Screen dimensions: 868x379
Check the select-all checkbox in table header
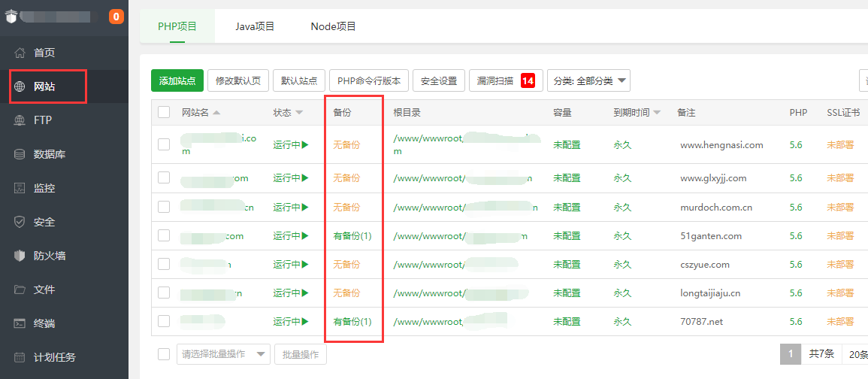pos(164,113)
